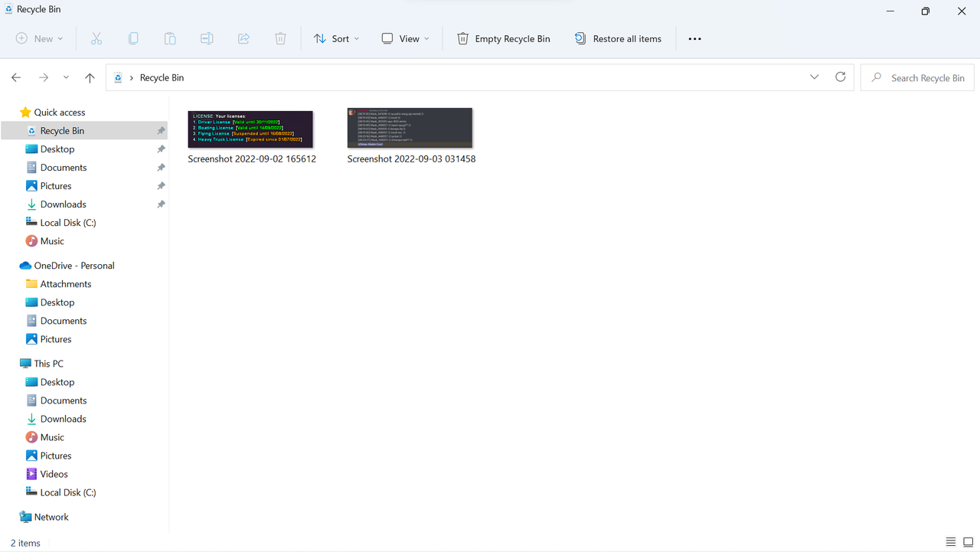Viewport: 980px width, 552px height.
Task: Click file name Screenshot 2022-09-02 165612
Action: click(252, 158)
